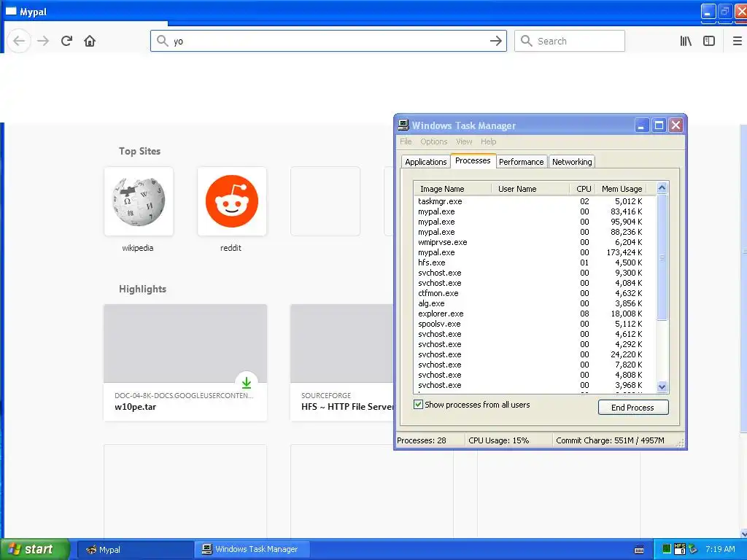747x560 pixels.
Task: Sort processes by Mem Usage column
Action: click(x=622, y=189)
